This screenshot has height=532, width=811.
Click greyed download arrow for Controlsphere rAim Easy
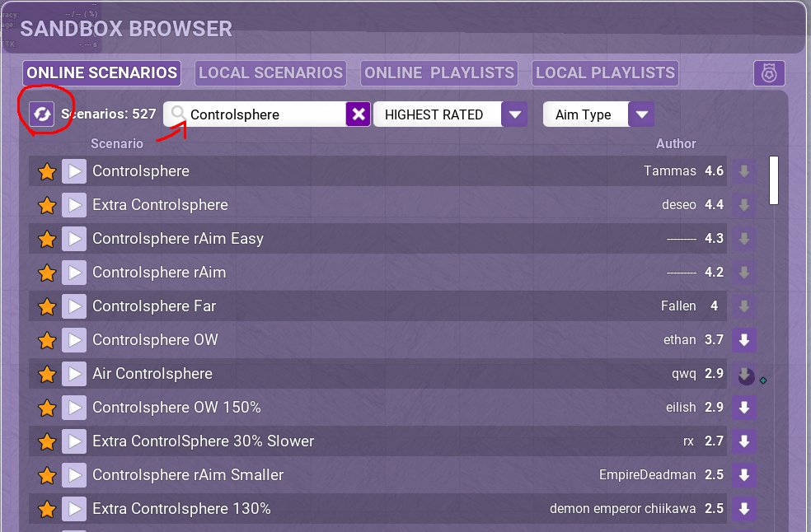(744, 239)
